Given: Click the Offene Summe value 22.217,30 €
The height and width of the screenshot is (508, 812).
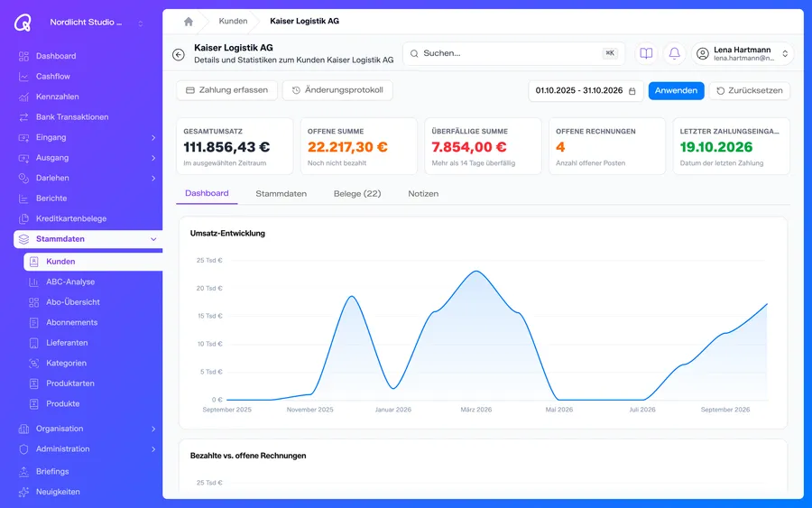Looking at the screenshot, I should click(347, 147).
